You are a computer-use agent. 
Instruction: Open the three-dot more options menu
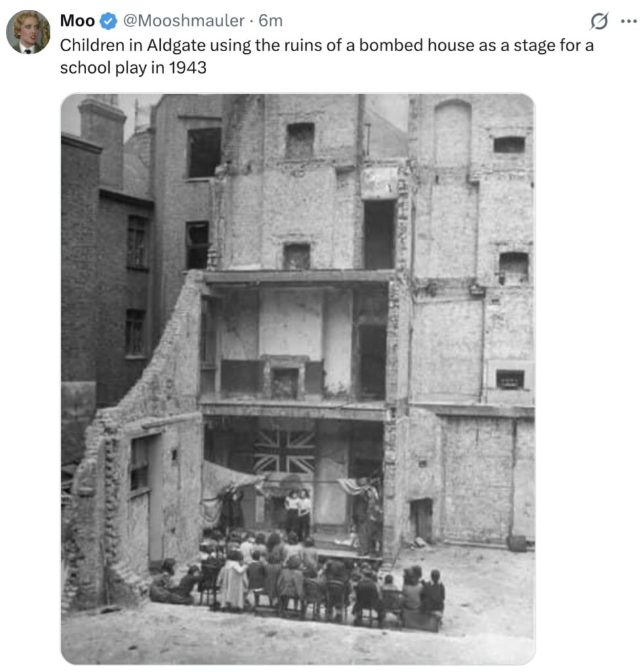[628, 21]
